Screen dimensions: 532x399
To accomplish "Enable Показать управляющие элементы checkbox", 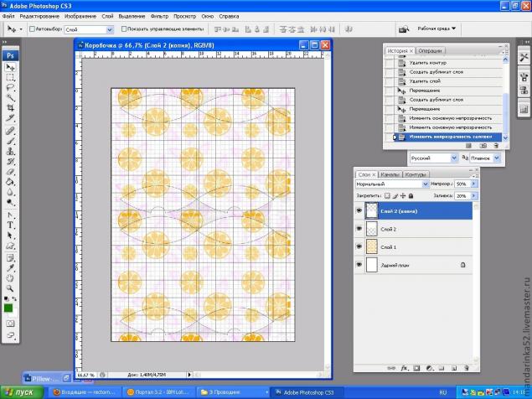I will pos(124,29).
